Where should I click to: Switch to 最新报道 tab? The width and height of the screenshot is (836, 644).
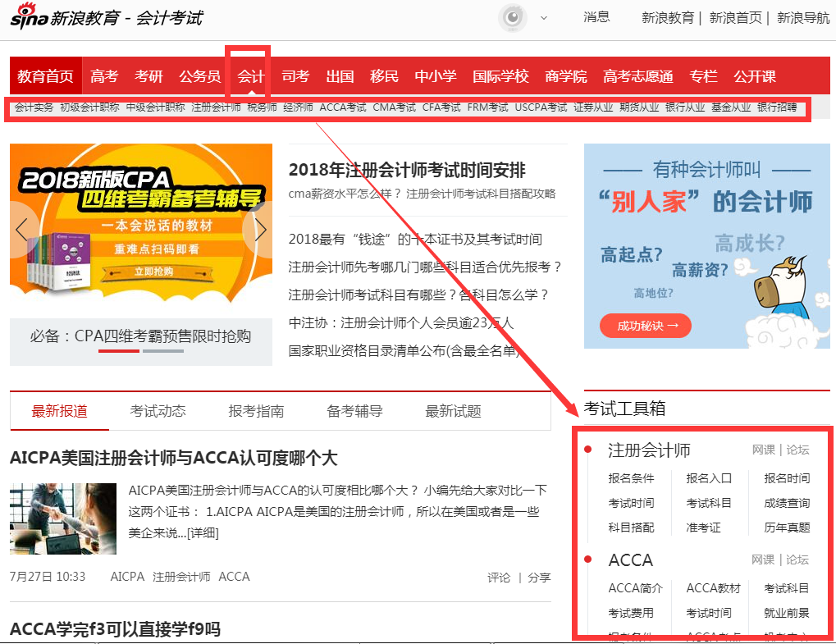point(59,411)
